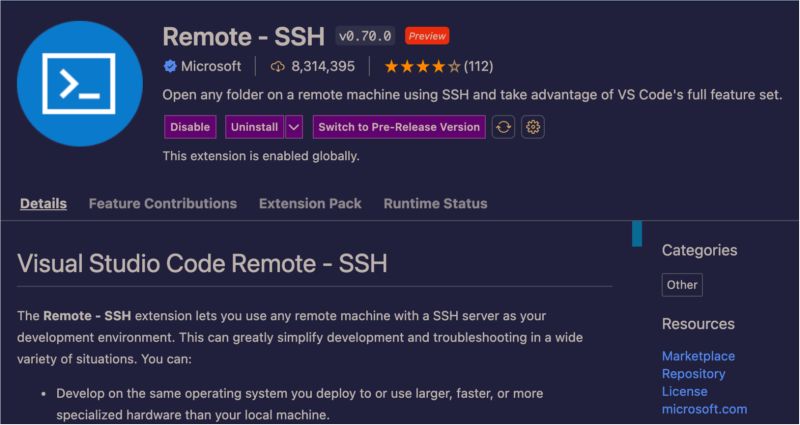Open the Extension Pack tab
Viewport: 800px width, 425px height.
coord(310,204)
